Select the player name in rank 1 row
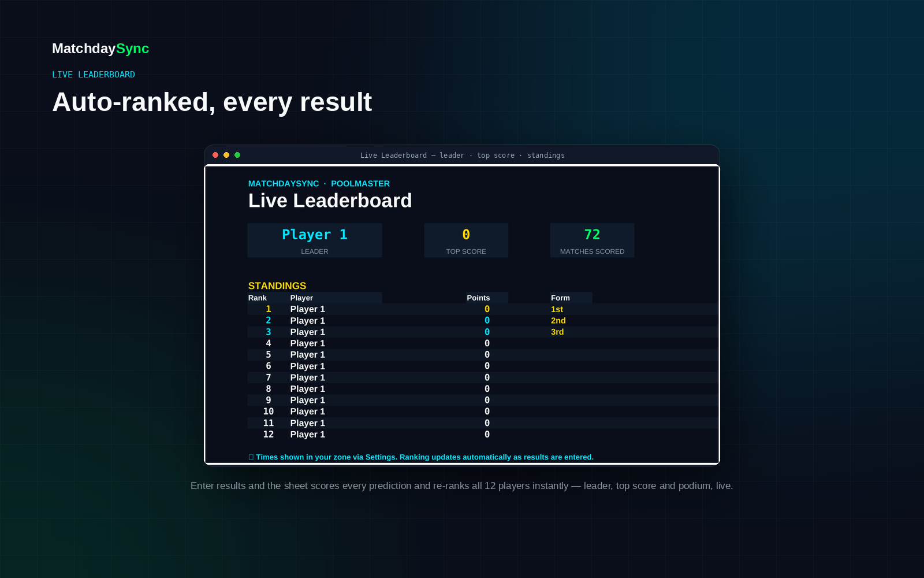 click(x=308, y=309)
